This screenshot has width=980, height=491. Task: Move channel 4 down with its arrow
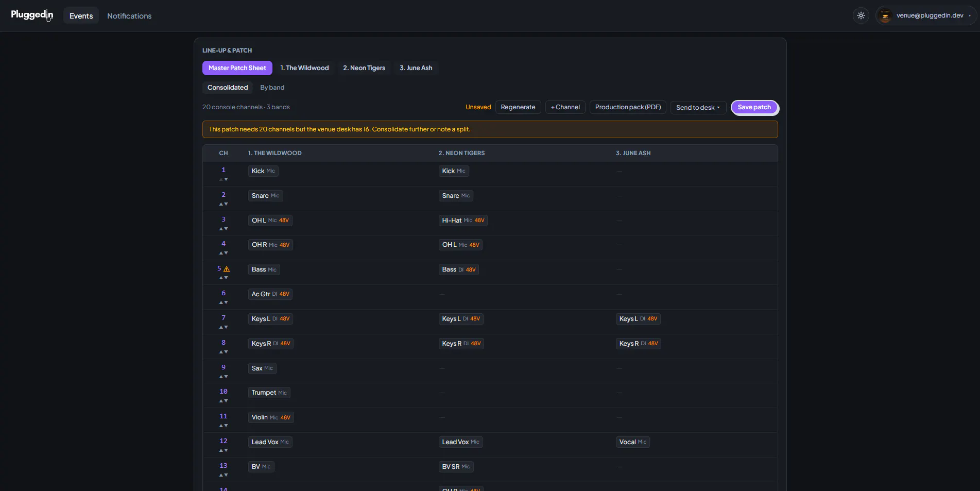tap(226, 253)
